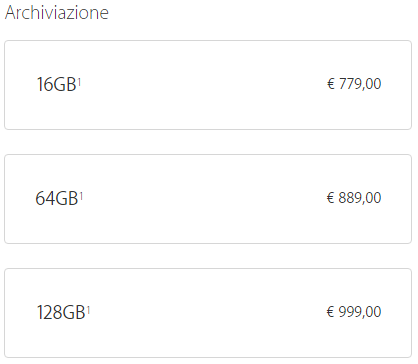The image size is (418, 364).
Task: Open footnote 1 next to 16GB
Action: (79, 82)
